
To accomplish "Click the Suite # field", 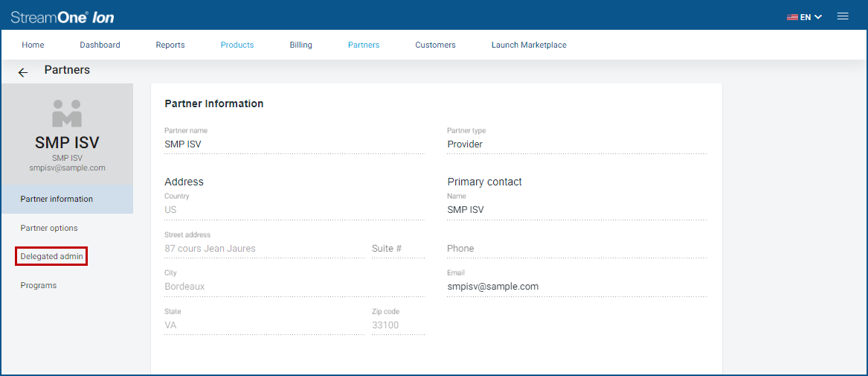I will [x=398, y=249].
